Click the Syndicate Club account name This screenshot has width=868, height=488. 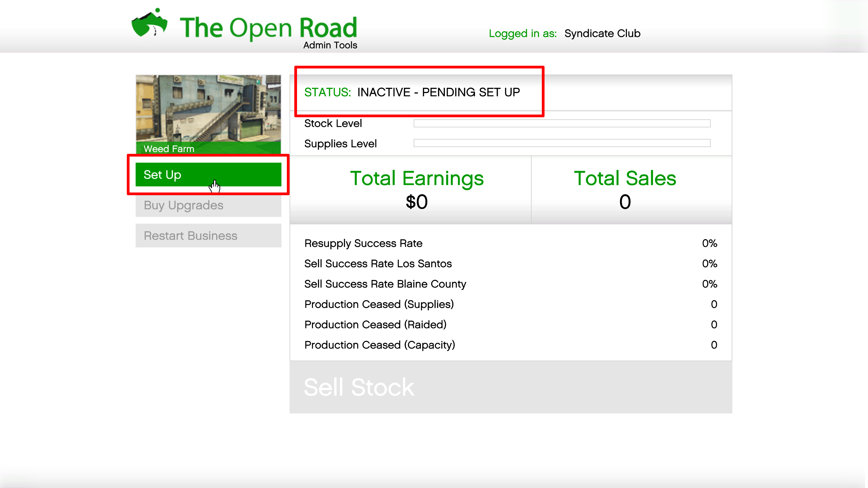[602, 33]
